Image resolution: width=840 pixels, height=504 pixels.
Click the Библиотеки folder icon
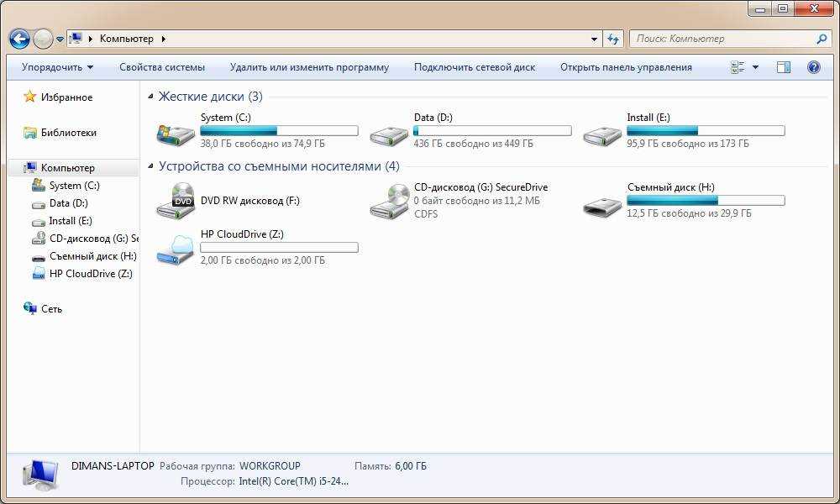tap(30, 132)
